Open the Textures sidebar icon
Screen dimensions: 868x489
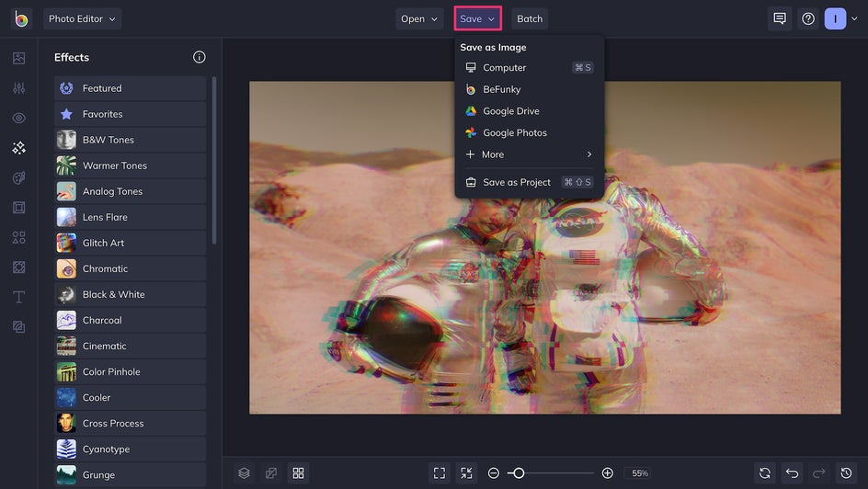[x=18, y=327]
